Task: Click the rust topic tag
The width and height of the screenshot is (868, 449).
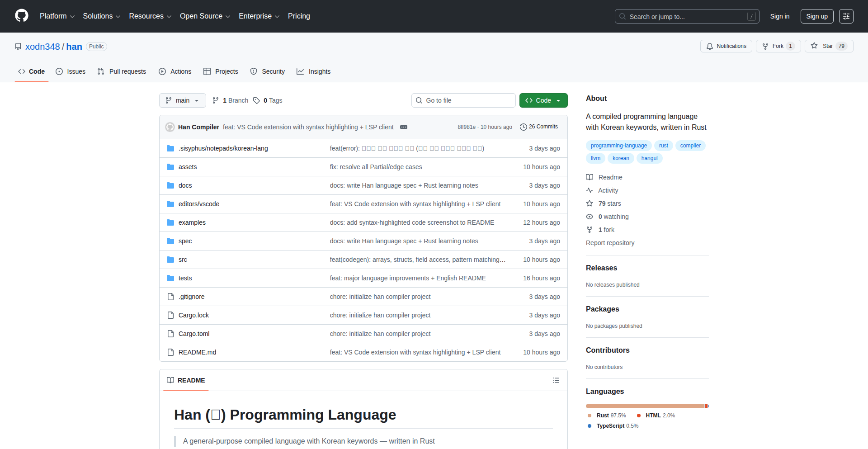Action: click(x=663, y=146)
